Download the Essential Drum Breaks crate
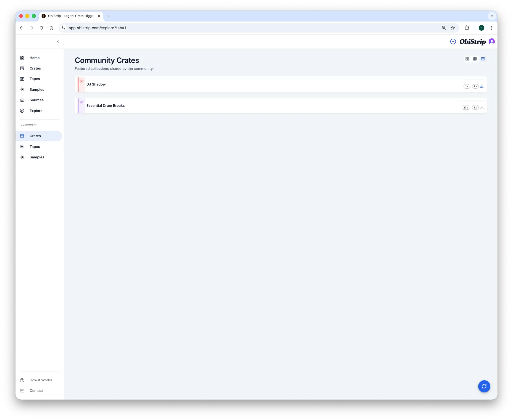 (482, 107)
